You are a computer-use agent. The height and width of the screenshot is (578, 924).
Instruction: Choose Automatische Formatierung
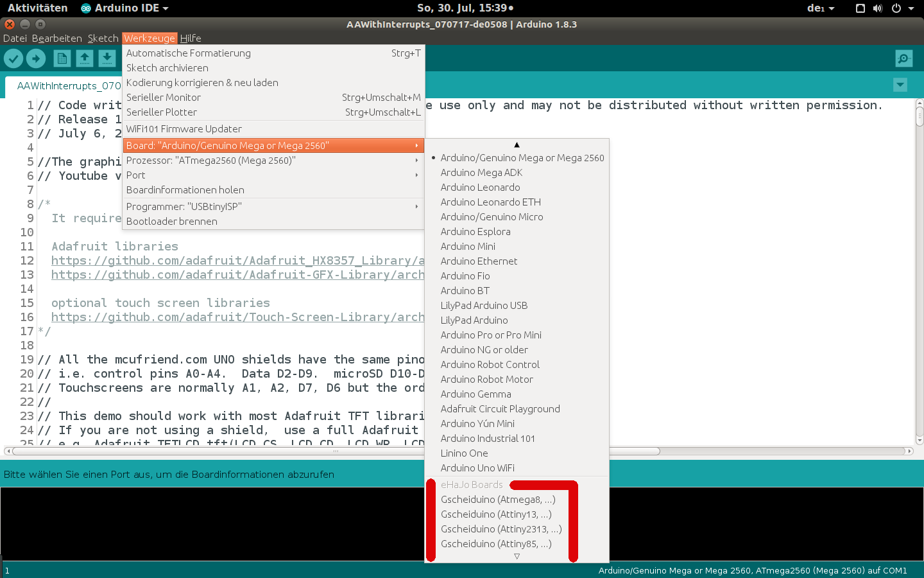(273, 53)
